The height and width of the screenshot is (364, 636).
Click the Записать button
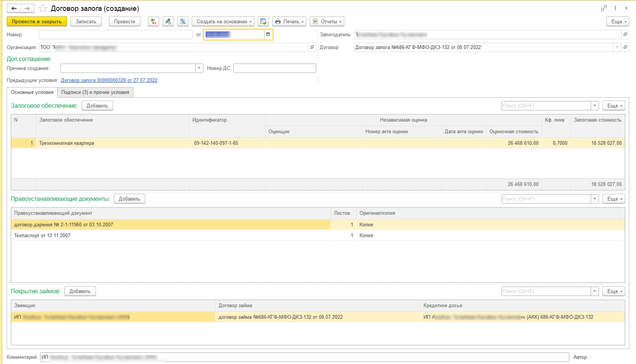click(x=86, y=21)
